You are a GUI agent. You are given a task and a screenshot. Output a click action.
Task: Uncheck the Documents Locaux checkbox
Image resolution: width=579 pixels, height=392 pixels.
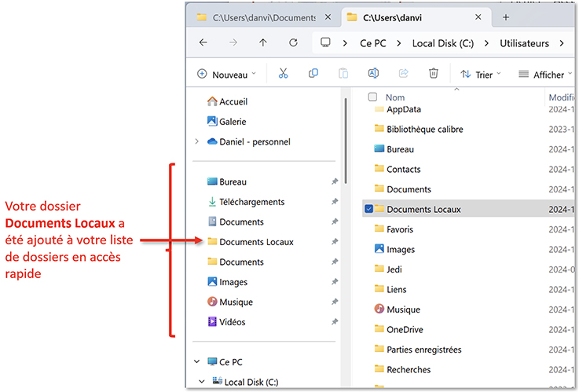point(369,209)
